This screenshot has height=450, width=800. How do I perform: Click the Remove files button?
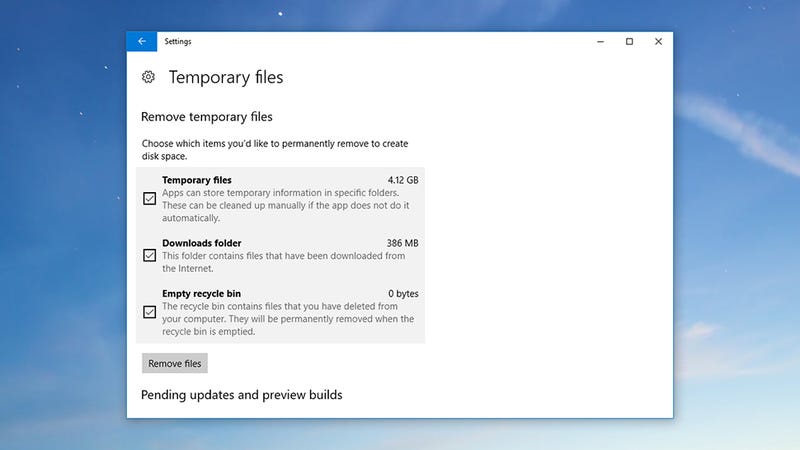(x=174, y=363)
